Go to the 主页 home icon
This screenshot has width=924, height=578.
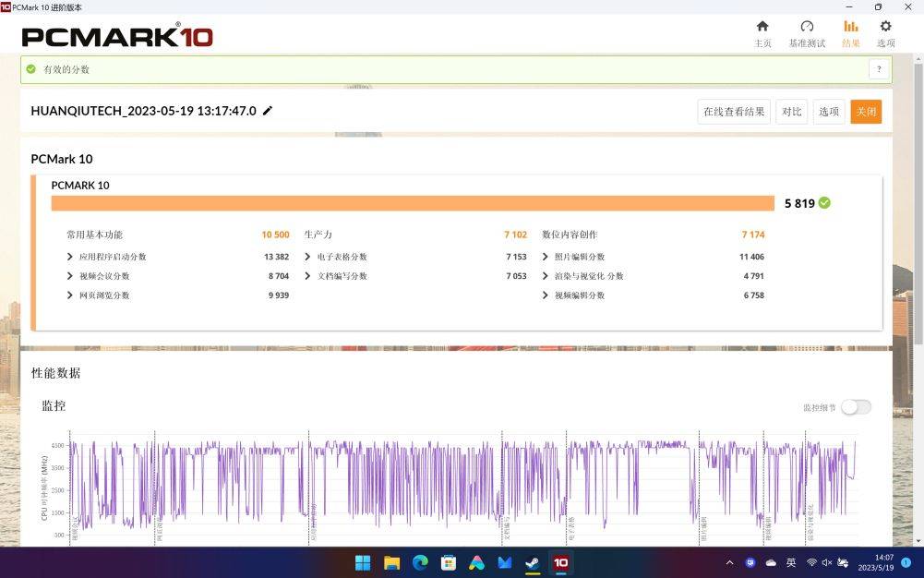[x=762, y=33]
